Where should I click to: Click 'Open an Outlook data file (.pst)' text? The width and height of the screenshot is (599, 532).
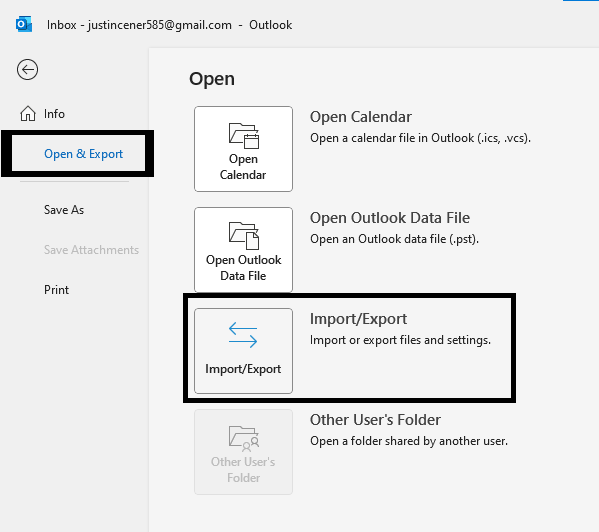click(x=394, y=239)
